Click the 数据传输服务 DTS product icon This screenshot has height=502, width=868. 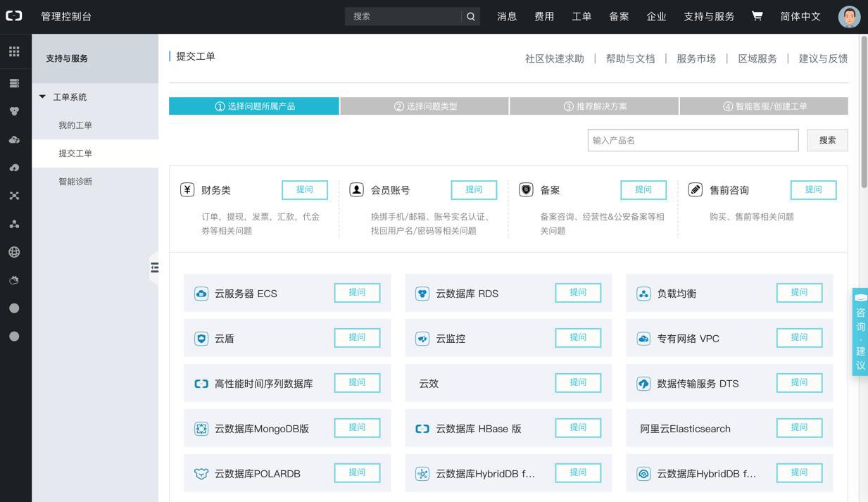click(643, 384)
